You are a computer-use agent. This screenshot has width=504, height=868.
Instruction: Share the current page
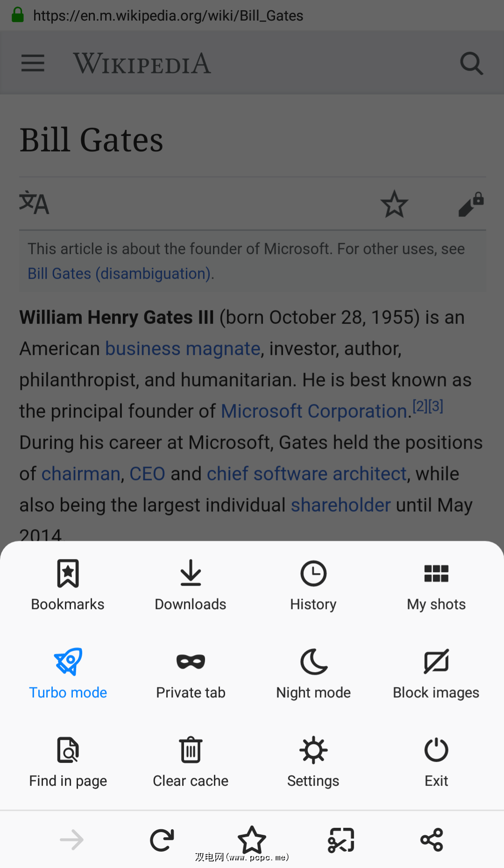coord(432,840)
